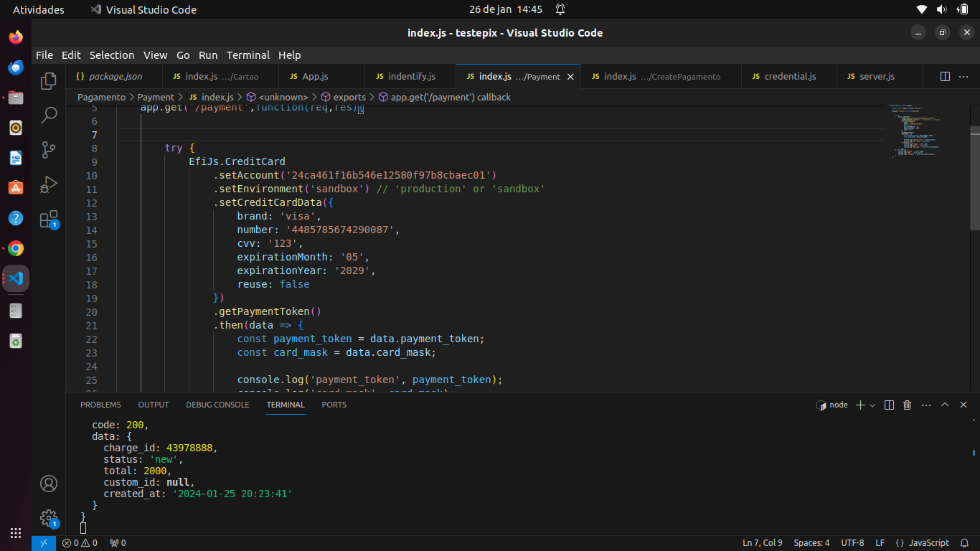980x551 pixels.
Task: Click Ln 7, Col 9 cursor position
Action: point(763,543)
